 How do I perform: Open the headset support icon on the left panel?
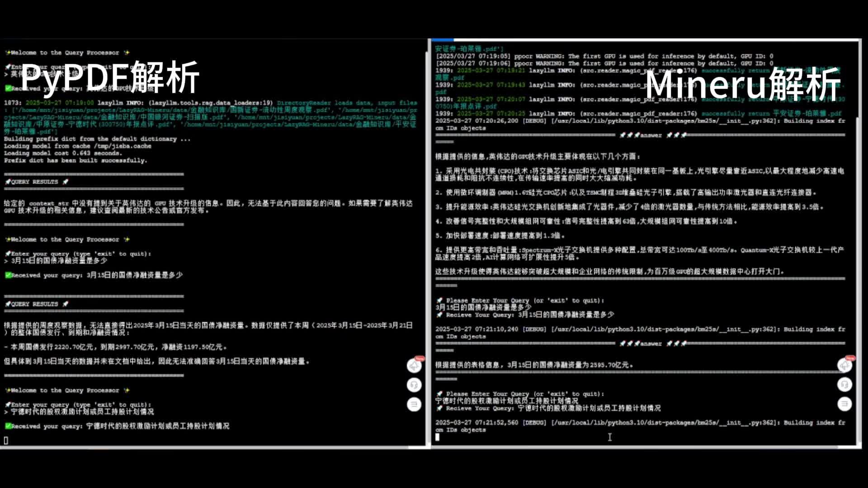point(415,385)
